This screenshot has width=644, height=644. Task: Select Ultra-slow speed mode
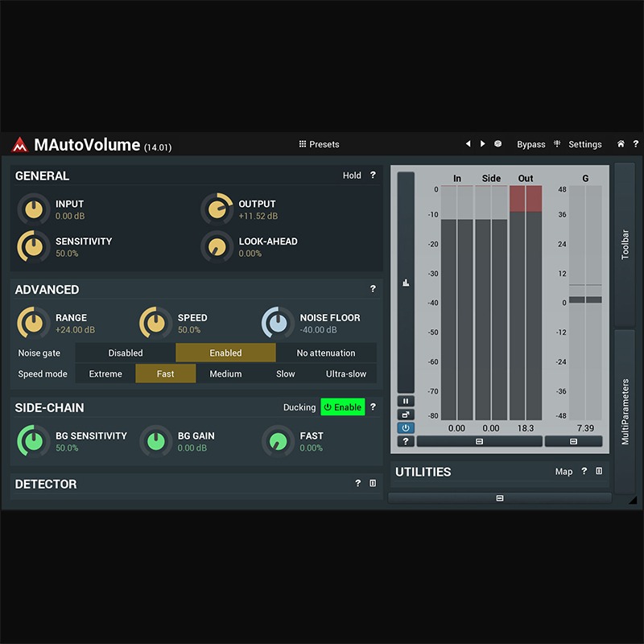click(346, 374)
